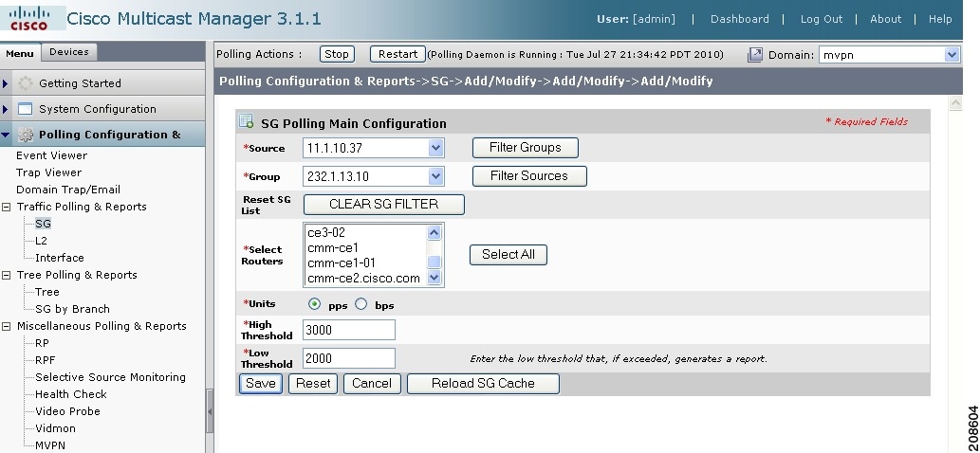Image resolution: width=980 pixels, height=453 pixels.
Task: Open the About page
Action: pos(886,19)
